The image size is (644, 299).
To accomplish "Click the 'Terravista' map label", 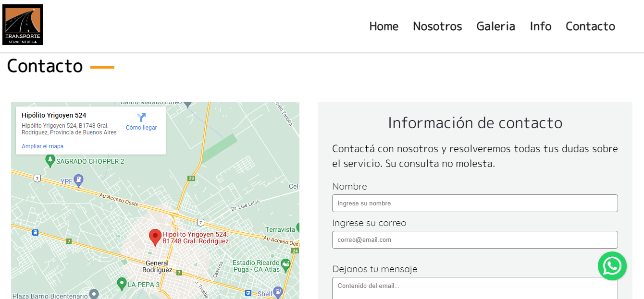I will tap(280, 229).
